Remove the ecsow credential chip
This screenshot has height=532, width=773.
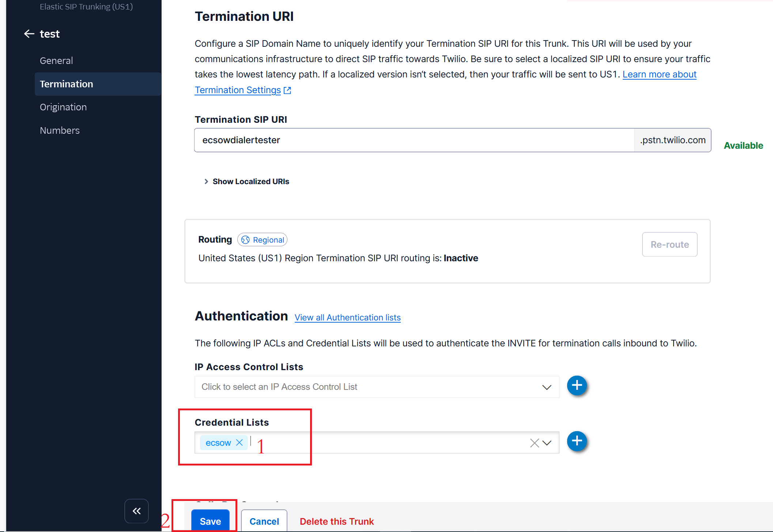tap(240, 443)
